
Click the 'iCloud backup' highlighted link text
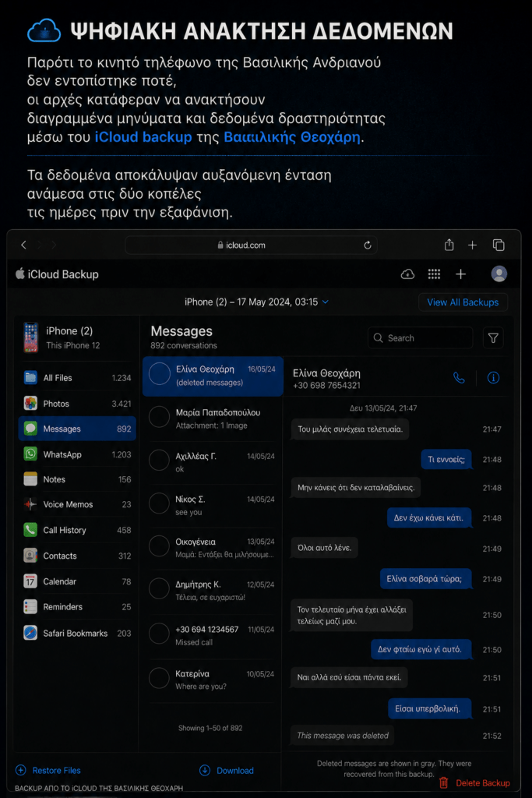[x=143, y=137]
